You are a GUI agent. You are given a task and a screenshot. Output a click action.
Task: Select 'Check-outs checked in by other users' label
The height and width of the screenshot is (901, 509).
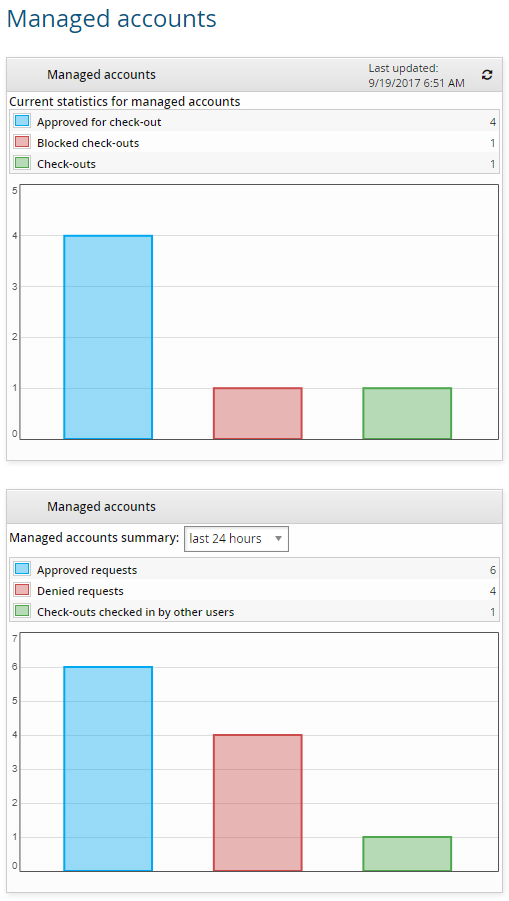pyautogui.click(x=136, y=612)
